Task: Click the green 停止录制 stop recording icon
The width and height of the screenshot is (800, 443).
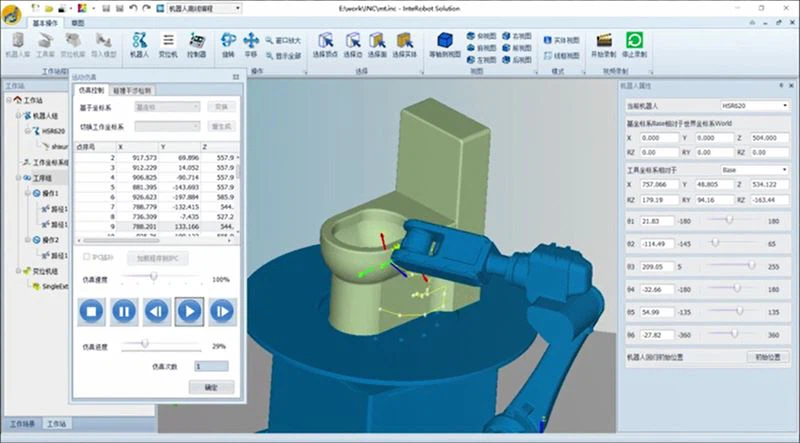Action: pyautogui.click(x=634, y=40)
